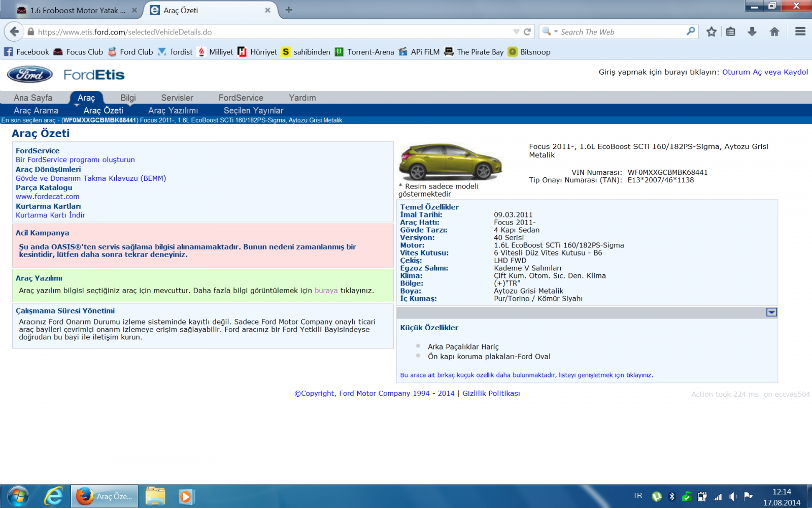
Task: Open Internet Explorer from the taskbar
Action: [x=53, y=496]
